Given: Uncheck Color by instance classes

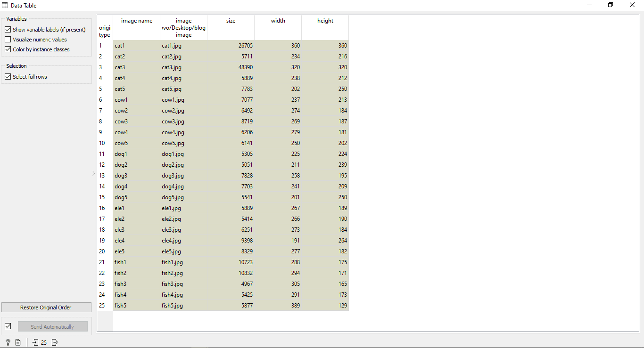Looking at the screenshot, I should (x=8, y=49).
